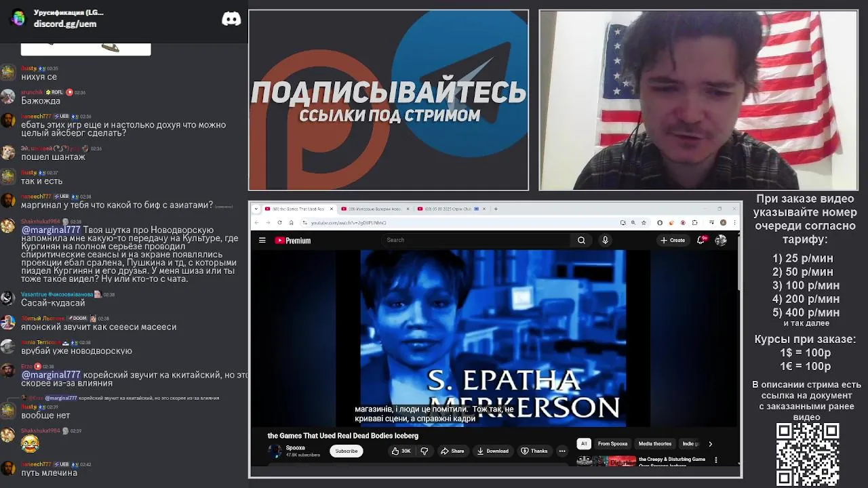Open the Creepy & Disturbing Game thumbnail
The image size is (868, 488).
tap(607, 461)
